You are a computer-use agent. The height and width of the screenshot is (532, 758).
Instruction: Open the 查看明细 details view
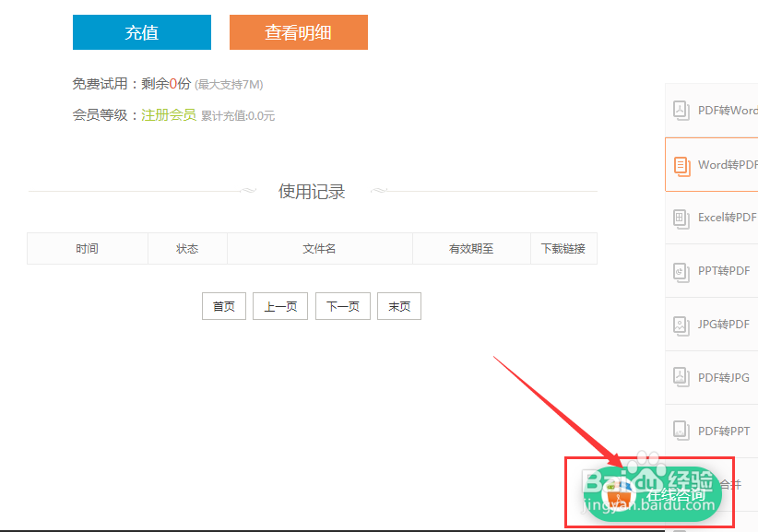point(299,31)
